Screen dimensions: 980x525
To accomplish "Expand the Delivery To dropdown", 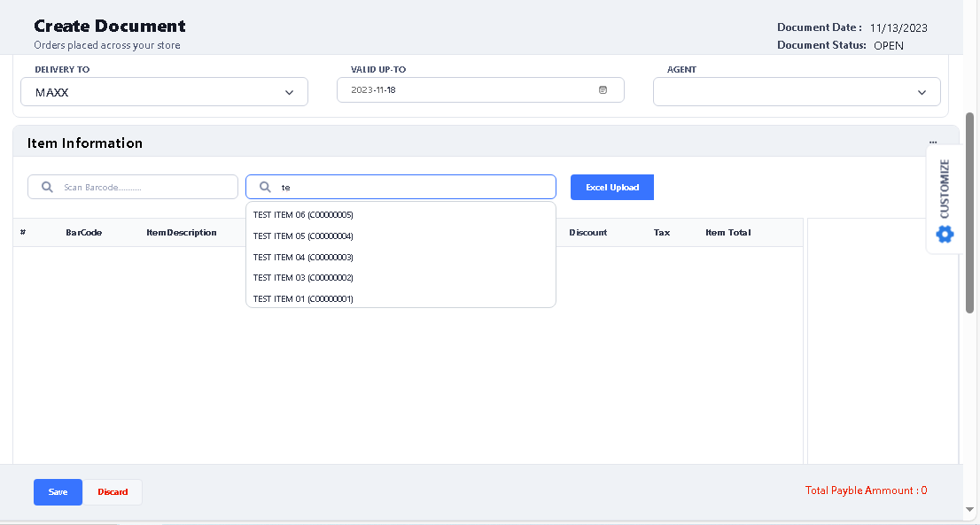I will tap(289, 92).
